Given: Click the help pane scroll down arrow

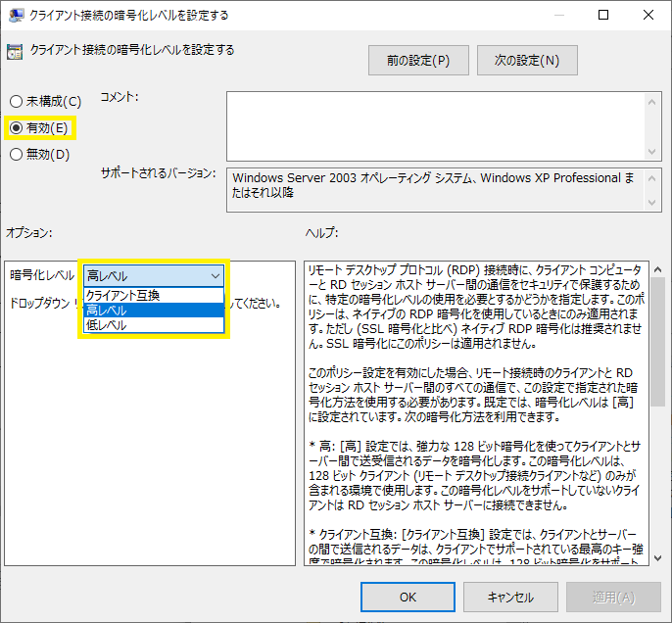Looking at the screenshot, I should [658, 558].
